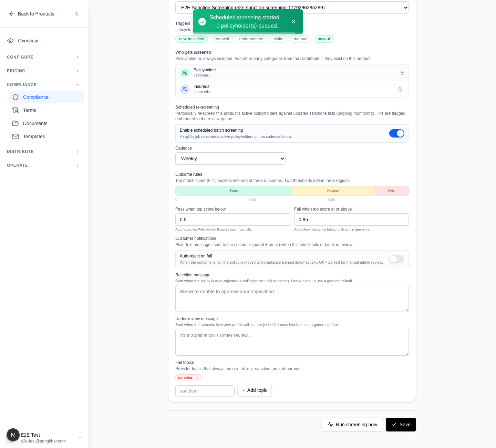Toggle the payout lifecycle trigger
The width and height of the screenshot is (496, 448).
(x=324, y=39)
